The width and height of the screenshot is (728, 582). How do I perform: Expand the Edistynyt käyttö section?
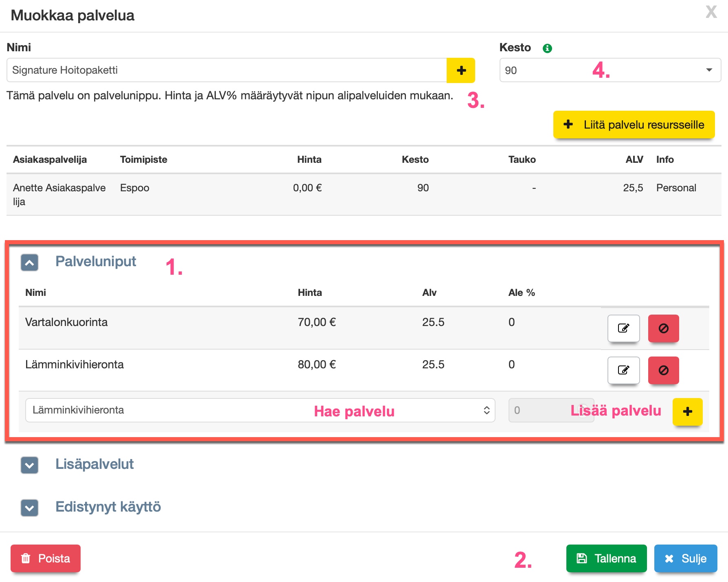point(30,508)
